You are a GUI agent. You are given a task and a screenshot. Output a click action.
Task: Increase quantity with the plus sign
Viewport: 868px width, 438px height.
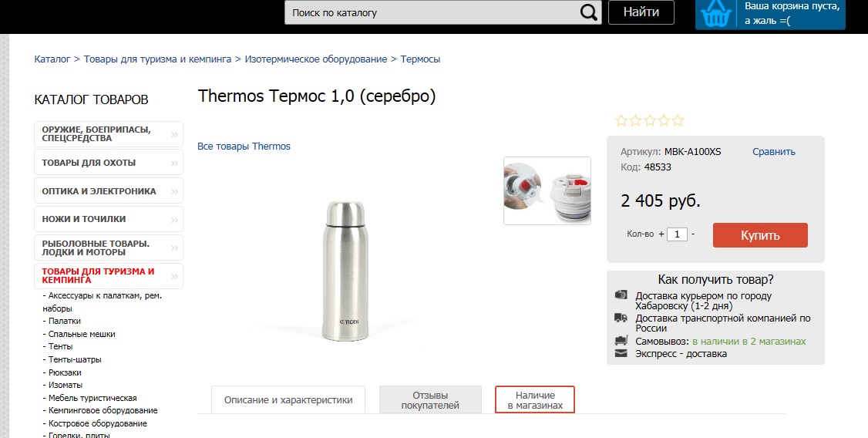click(661, 234)
